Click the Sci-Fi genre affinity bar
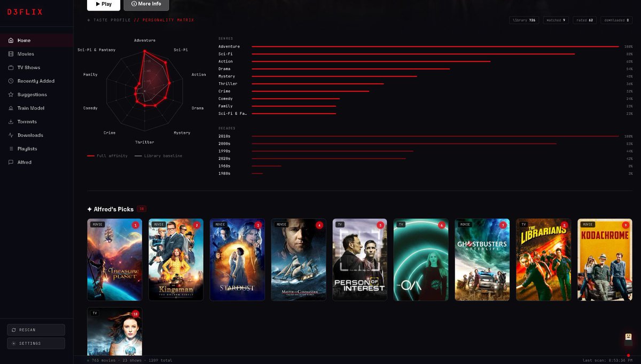Viewport: 641px width, 364px height. tap(413, 54)
